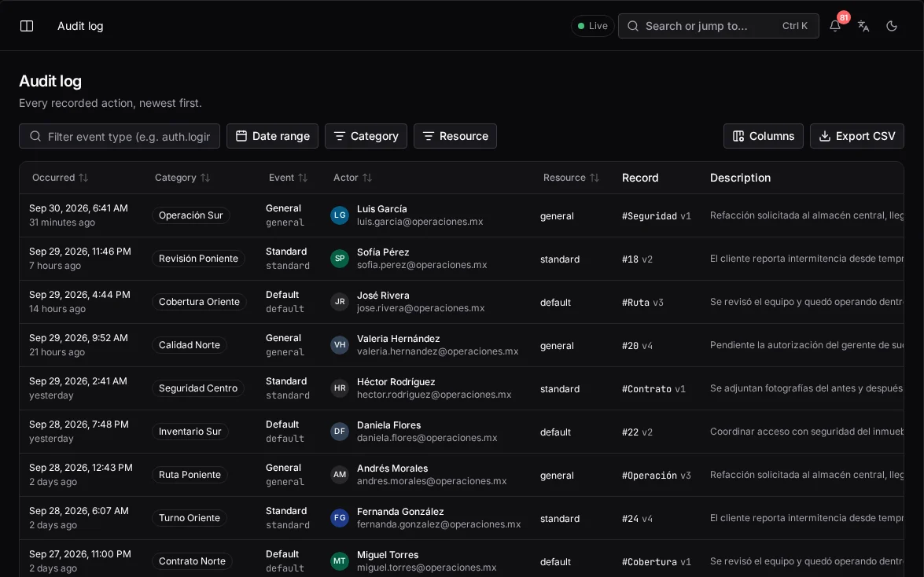Click the Filter event type input

(120, 136)
